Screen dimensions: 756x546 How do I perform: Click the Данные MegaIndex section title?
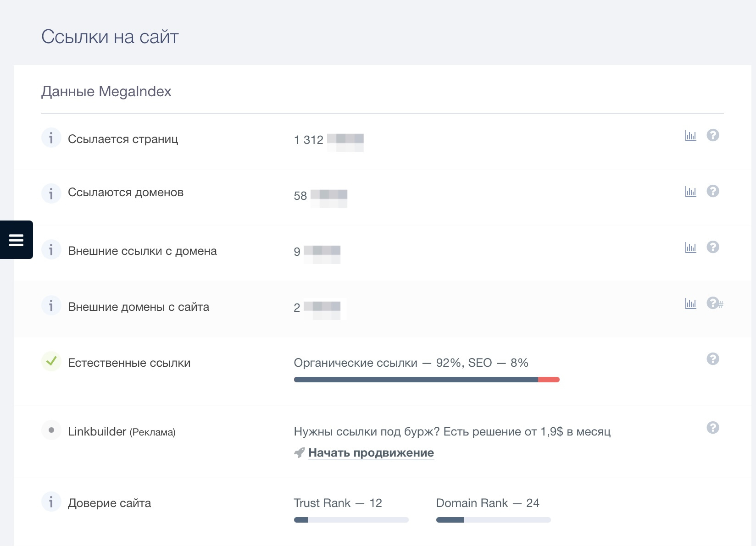(x=106, y=92)
